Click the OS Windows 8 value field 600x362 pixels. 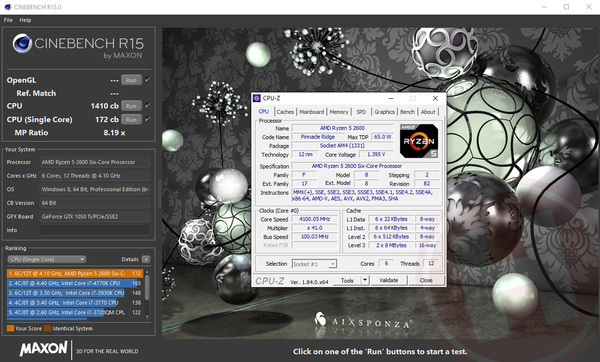(95, 189)
